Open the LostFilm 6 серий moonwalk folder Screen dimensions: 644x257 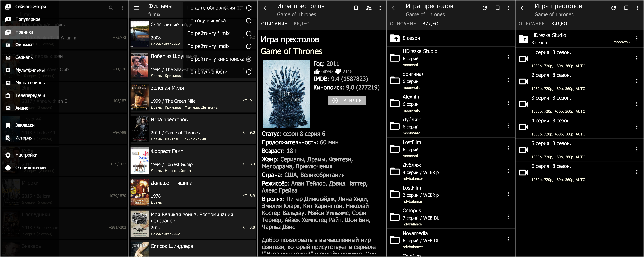coord(451,149)
